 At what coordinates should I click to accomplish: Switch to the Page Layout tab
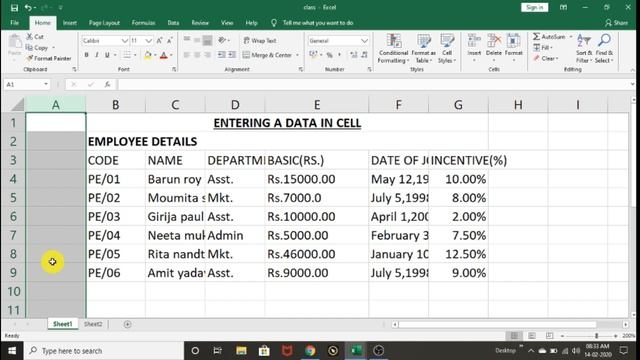pyautogui.click(x=104, y=23)
